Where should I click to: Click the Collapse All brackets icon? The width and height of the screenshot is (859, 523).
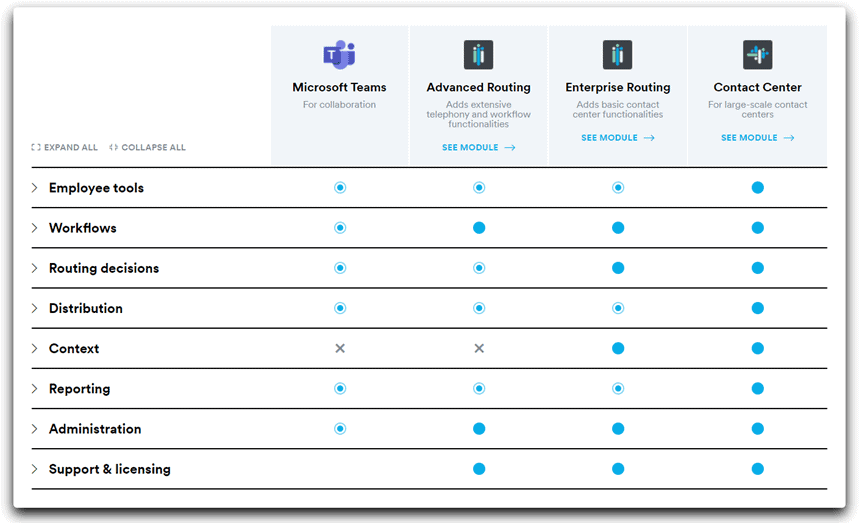pyautogui.click(x=113, y=147)
